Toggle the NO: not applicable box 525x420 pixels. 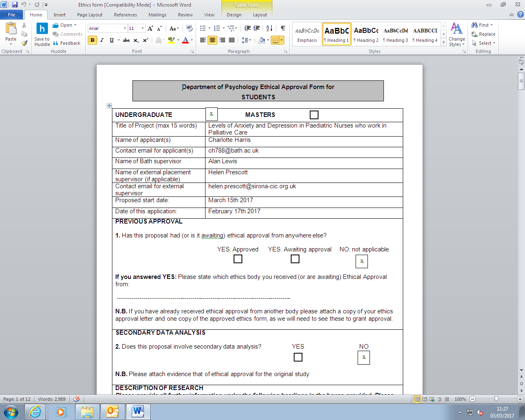pyautogui.click(x=362, y=261)
